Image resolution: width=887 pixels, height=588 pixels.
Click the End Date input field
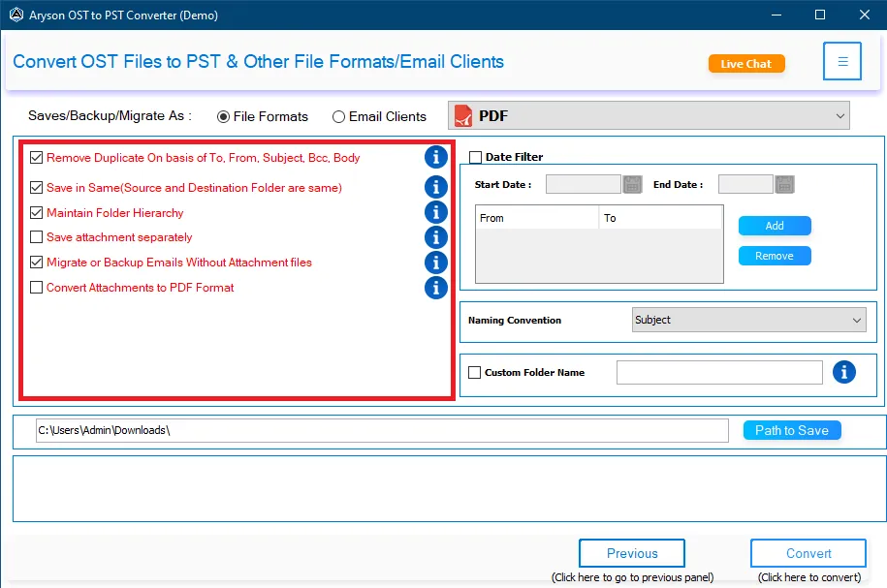(x=745, y=184)
